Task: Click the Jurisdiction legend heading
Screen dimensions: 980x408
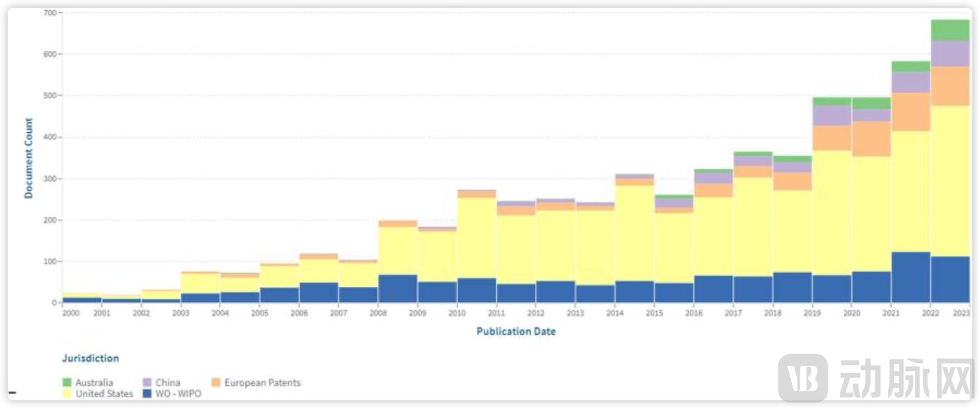Action: pyautogui.click(x=90, y=358)
